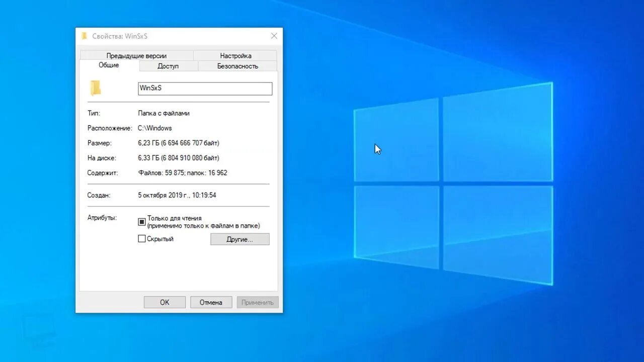Click the Атрибуты label

click(102, 218)
